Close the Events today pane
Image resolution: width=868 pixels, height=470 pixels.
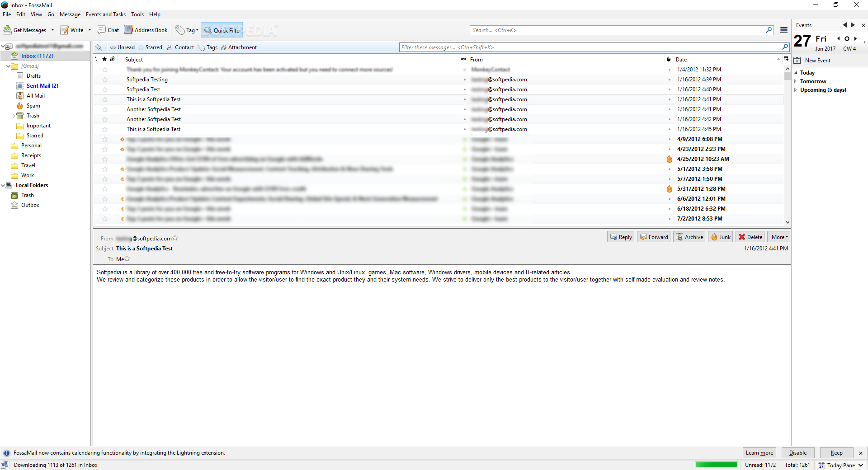pyautogui.click(x=863, y=25)
